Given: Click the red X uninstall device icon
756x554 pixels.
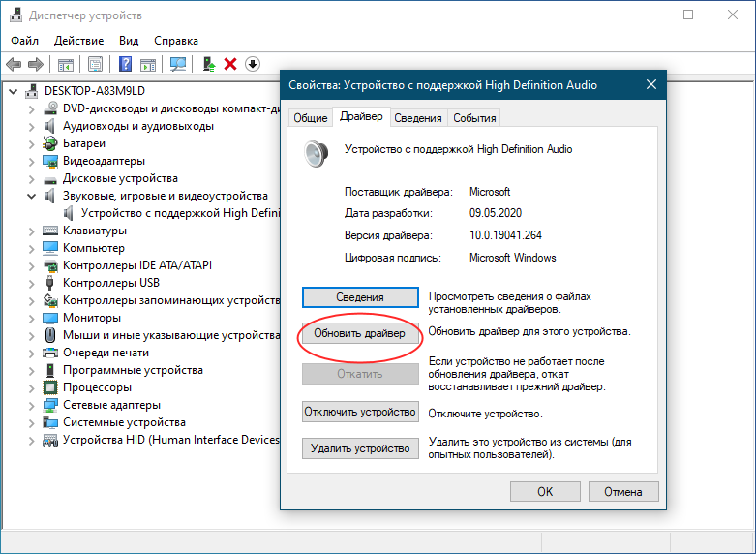Looking at the screenshot, I should tap(230, 64).
